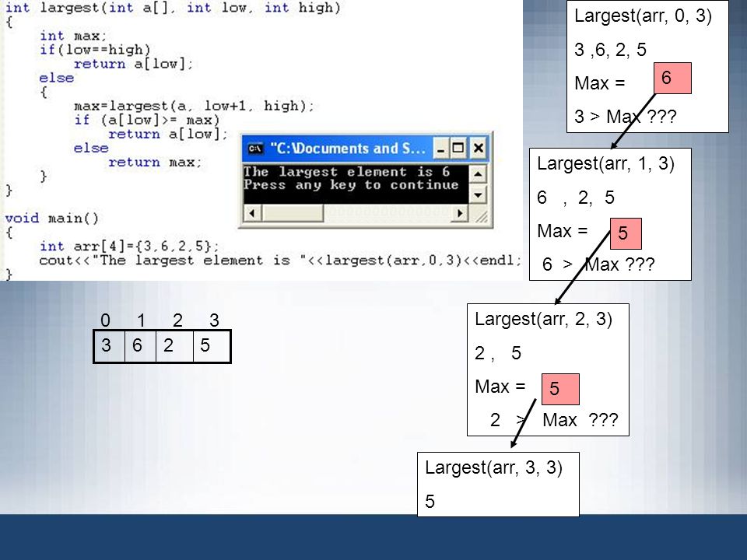Viewport: 747px width, 560px height.
Task: Click the console's horizontal scroll left arrow
Action: point(252,213)
